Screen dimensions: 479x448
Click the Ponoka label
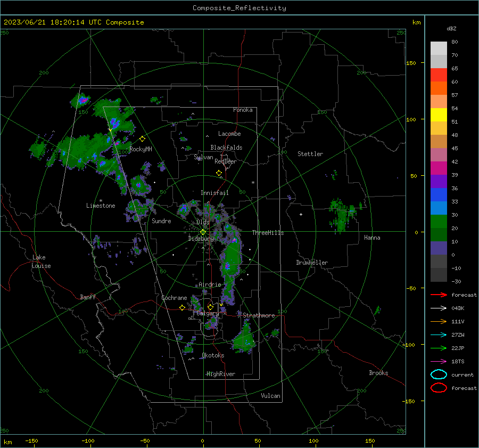(243, 110)
